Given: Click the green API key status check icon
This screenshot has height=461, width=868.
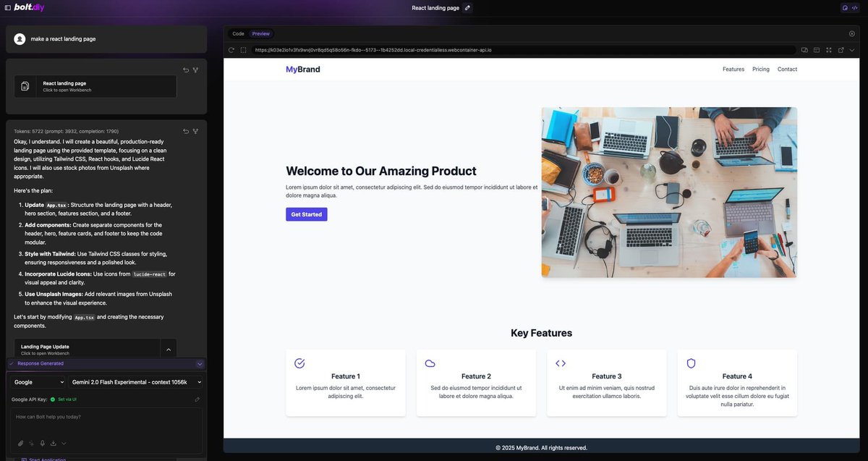Looking at the screenshot, I should point(53,399).
